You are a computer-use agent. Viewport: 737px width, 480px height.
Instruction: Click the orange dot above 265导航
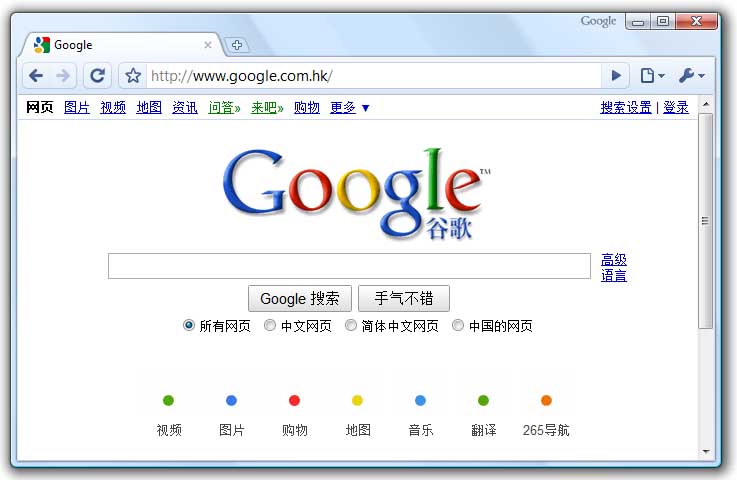pyautogui.click(x=546, y=401)
